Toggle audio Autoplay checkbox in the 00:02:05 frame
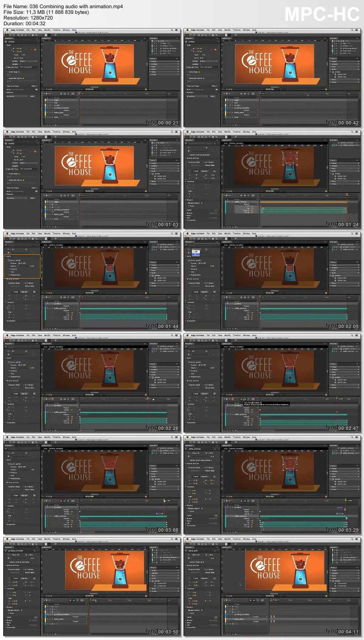The height and width of the screenshot is (640, 364). [190, 269]
